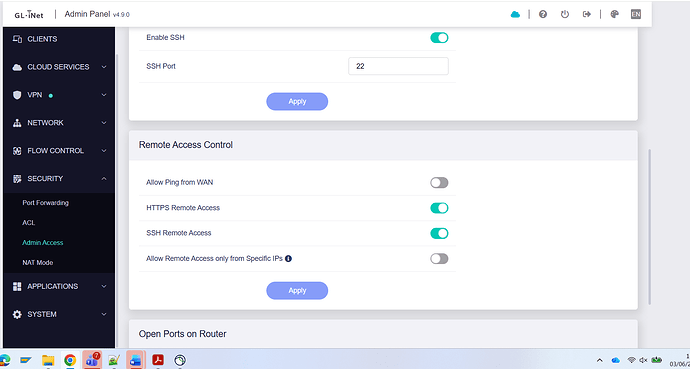Open the ACL submenu item
The height and width of the screenshot is (369, 690).
pos(29,223)
